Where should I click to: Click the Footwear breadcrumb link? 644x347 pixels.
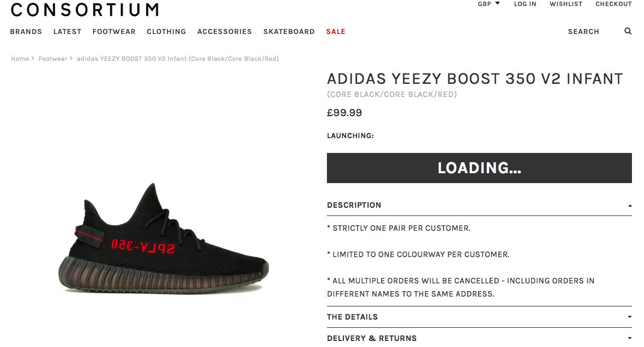coord(53,59)
